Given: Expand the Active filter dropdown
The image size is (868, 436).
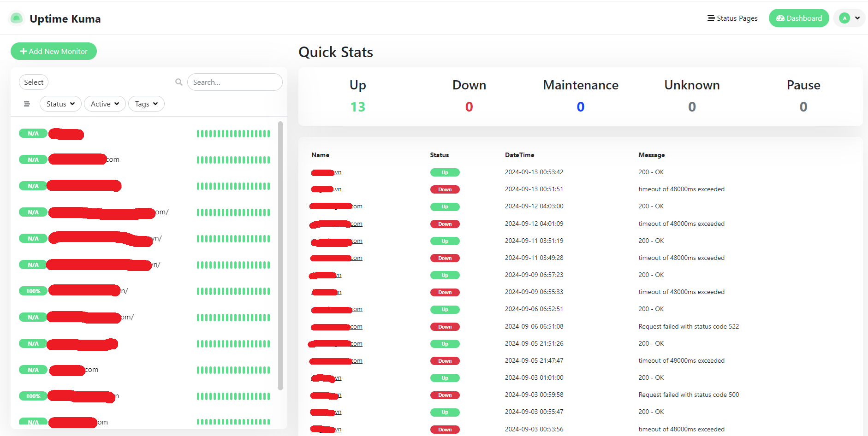Looking at the screenshot, I should (x=104, y=104).
